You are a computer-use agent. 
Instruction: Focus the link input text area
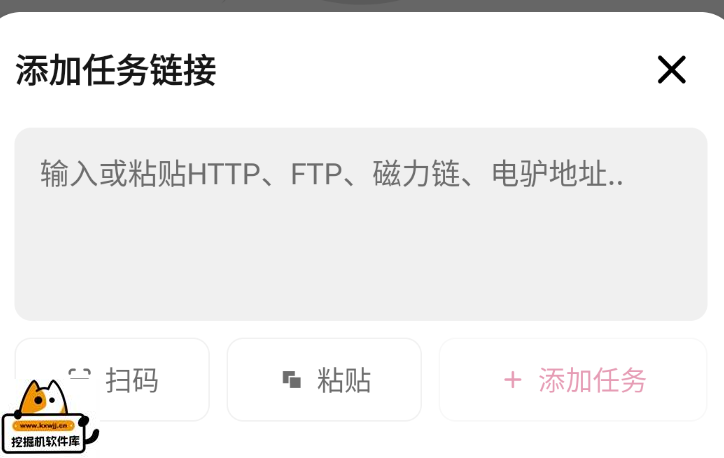tap(361, 224)
